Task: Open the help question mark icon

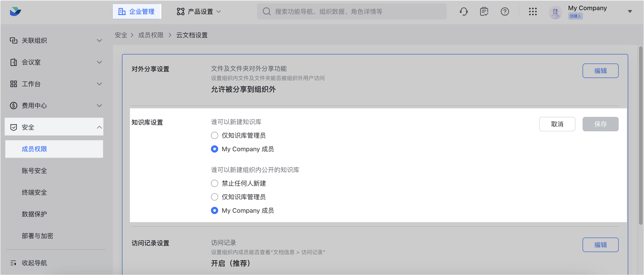Action: (x=505, y=12)
